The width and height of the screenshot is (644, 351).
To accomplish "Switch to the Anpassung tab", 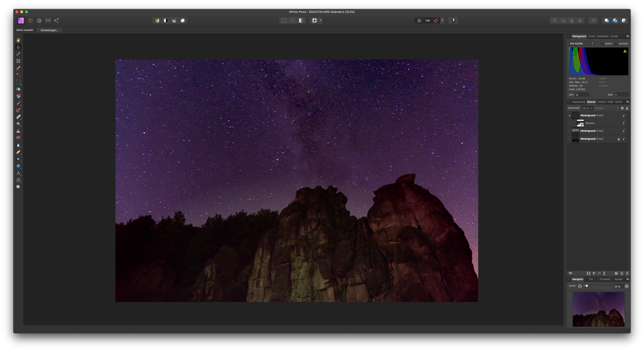I will (x=578, y=102).
